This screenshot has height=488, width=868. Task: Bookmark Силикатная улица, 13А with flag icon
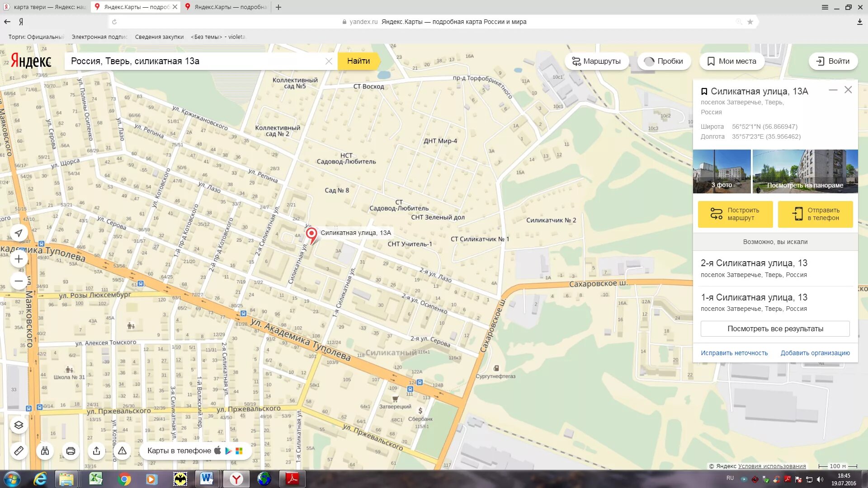coord(704,92)
